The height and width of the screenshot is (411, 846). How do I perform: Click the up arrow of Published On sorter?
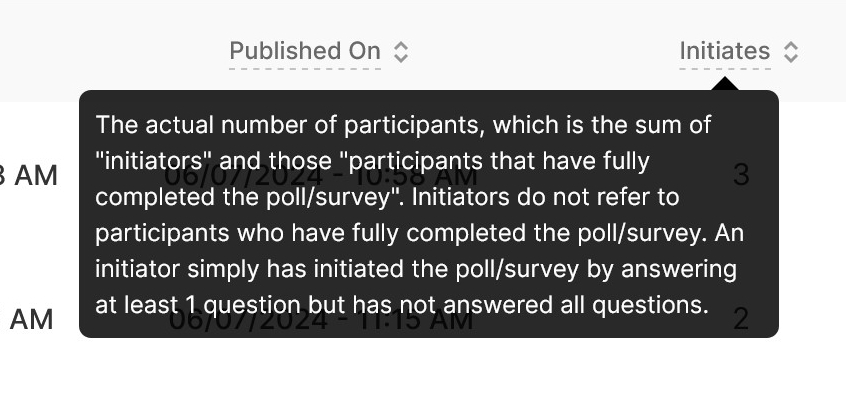[401, 45]
